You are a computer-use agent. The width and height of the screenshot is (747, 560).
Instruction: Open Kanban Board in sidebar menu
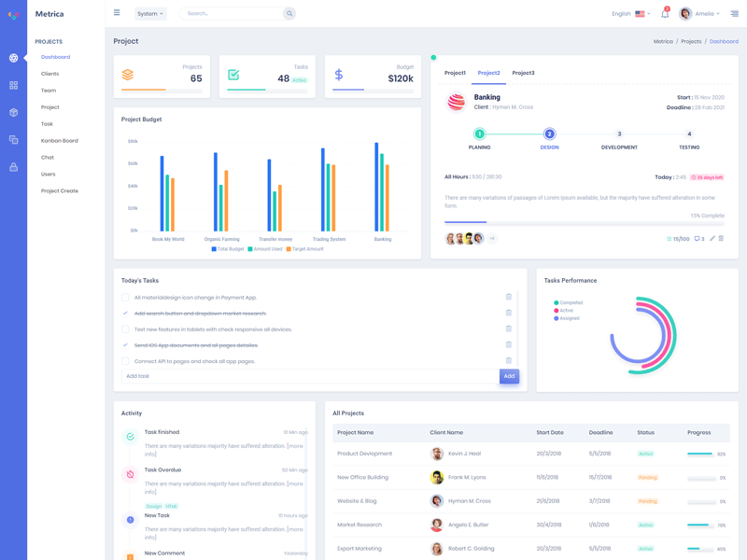click(60, 141)
